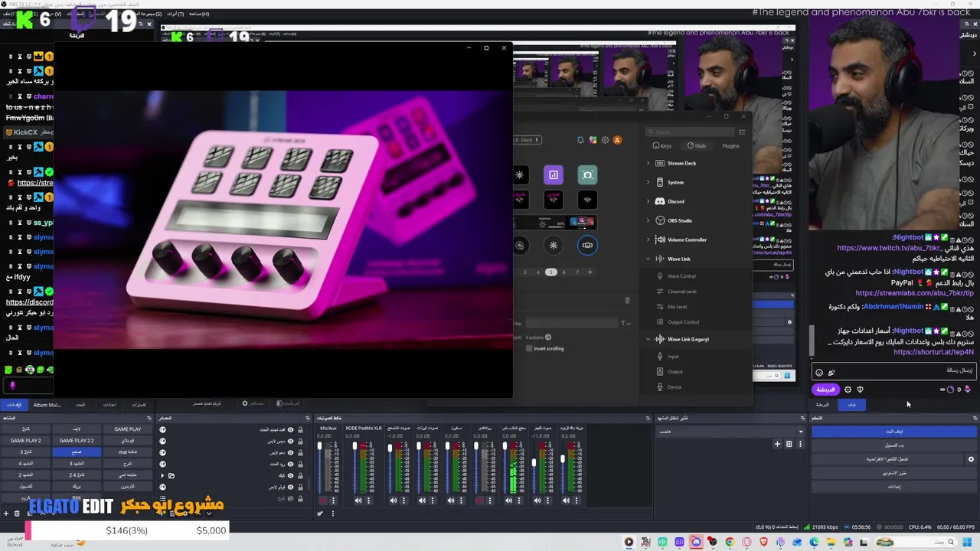Click the trash icon to delete action

pyautogui.click(x=627, y=300)
